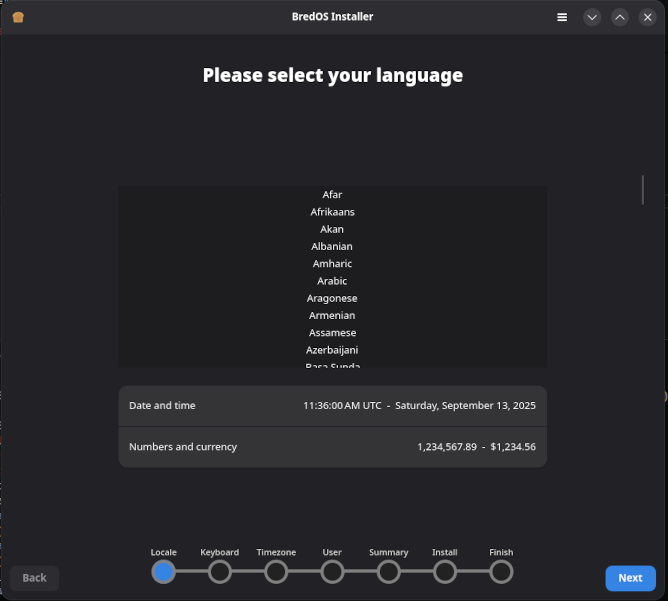Click the Date and time format row

(332, 406)
